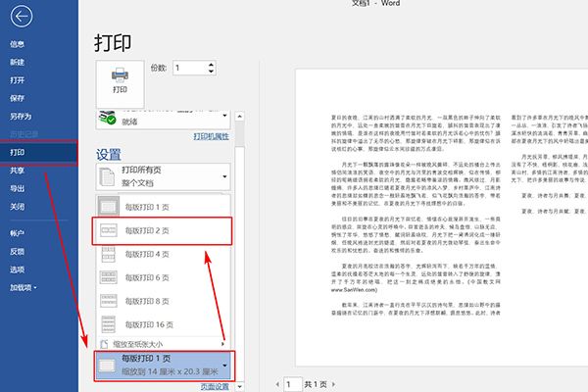Select 打开 in the sidebar
This screenshot has height=392, width=588.
(x=18, y=80)
